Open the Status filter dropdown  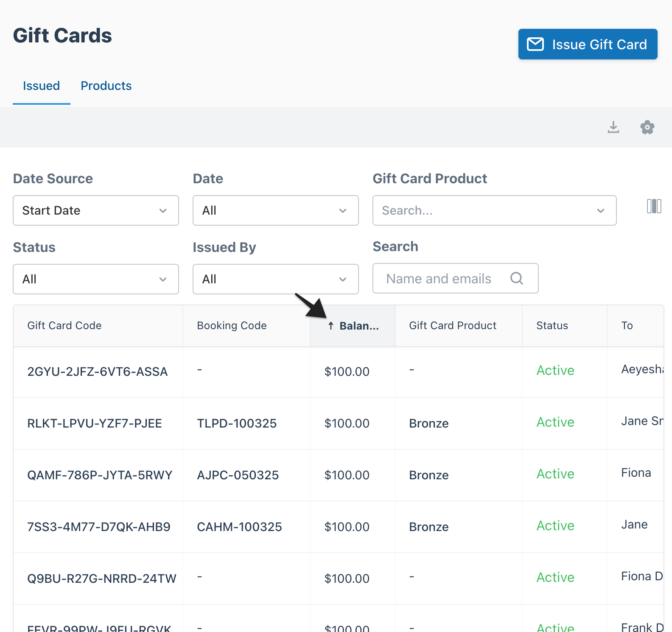(96, 279)
